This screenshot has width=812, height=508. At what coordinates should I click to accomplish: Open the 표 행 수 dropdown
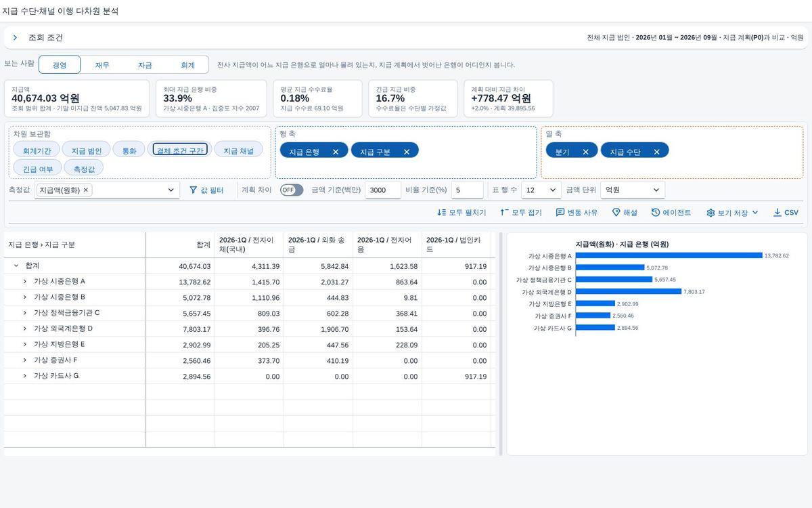pyautogui.click(x=541, y=190)
